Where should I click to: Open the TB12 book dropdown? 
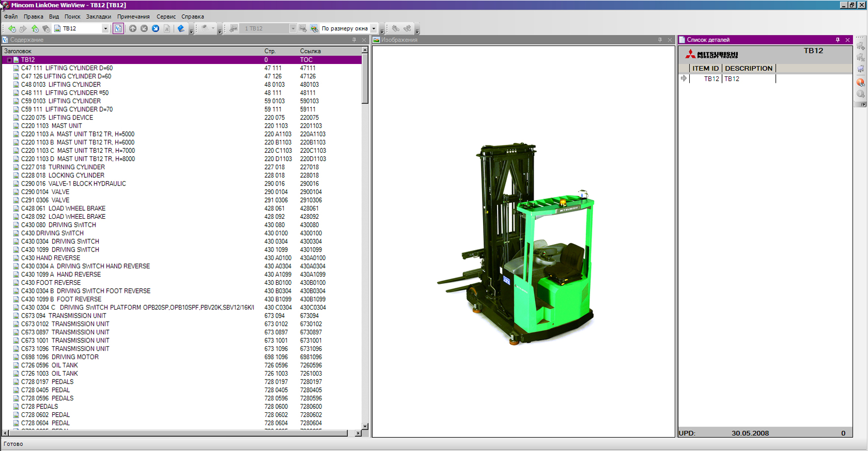[105, 29]
